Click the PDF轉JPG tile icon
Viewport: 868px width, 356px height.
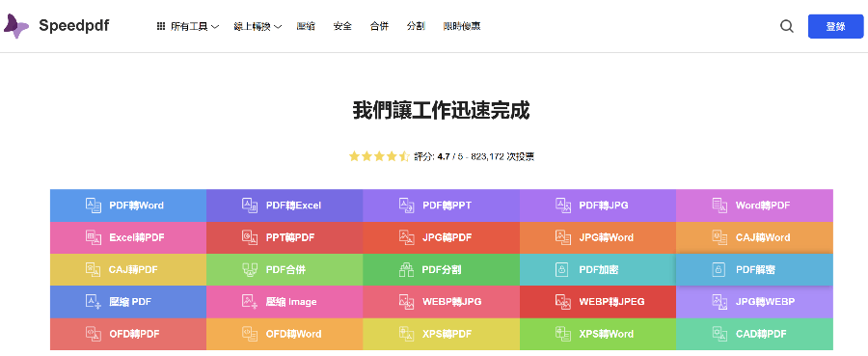[563, 205]
